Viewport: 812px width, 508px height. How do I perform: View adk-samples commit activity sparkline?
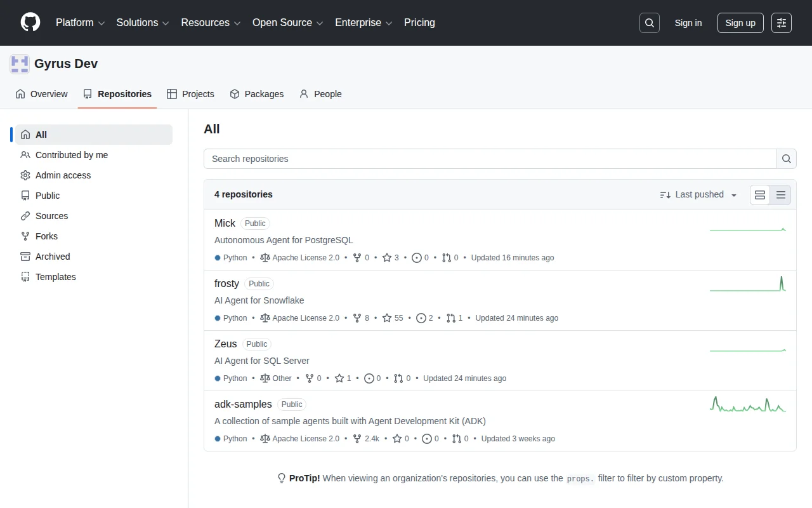[x=748, y=404]
